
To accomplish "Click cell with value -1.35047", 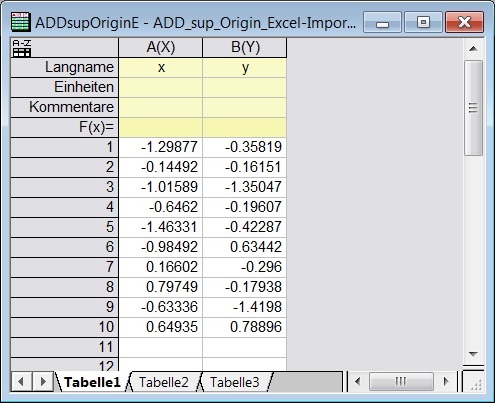I will point(245,187).
